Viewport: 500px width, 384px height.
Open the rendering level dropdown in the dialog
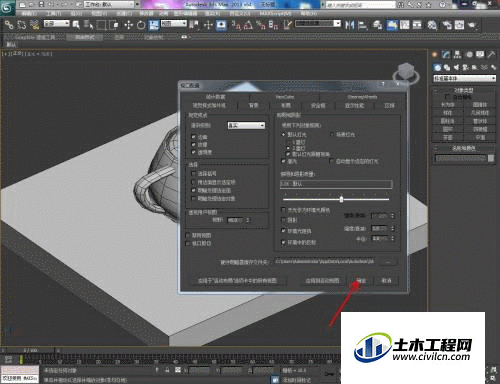246,125
